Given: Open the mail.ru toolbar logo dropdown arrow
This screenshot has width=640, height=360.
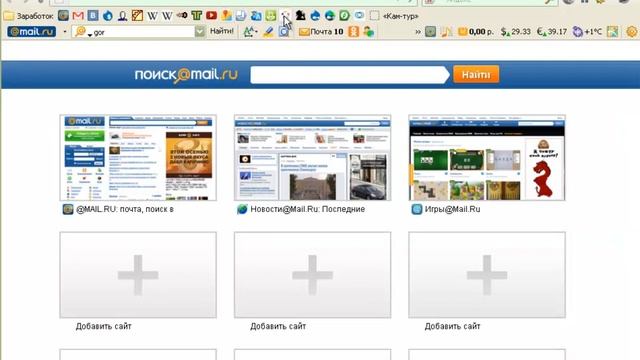Looking at the screenshot, I should [x=64, y=32].
